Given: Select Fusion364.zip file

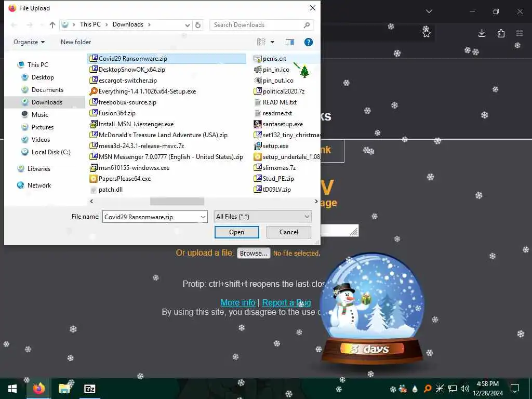Looking at the screenshot, I should (x=112, y=113).
